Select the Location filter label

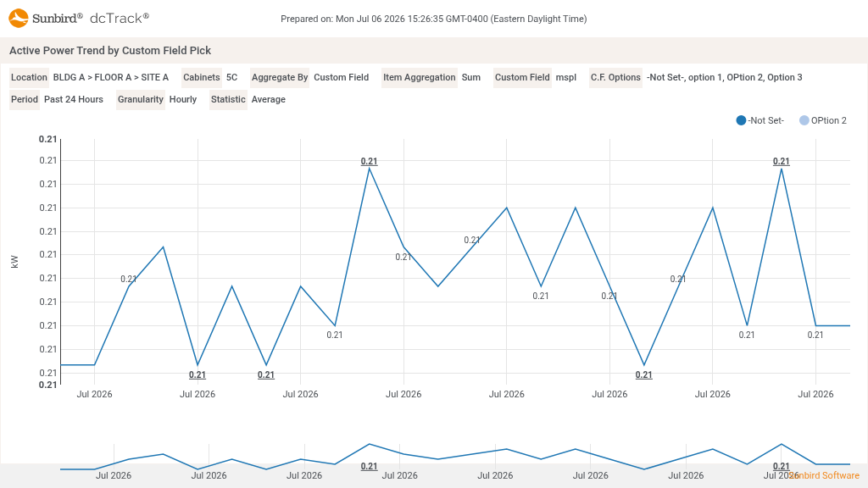click(x=29, y=77)
